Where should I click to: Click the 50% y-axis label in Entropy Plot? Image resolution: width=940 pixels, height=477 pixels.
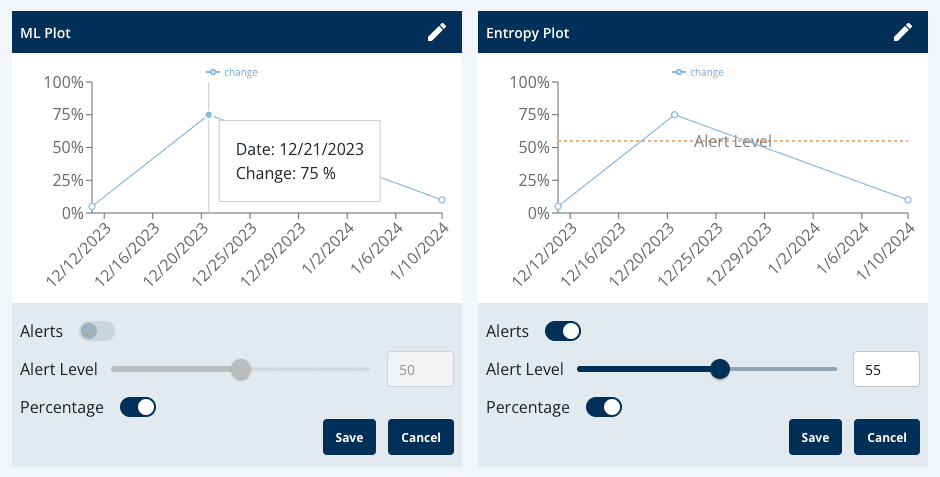[x=534, y=147]
